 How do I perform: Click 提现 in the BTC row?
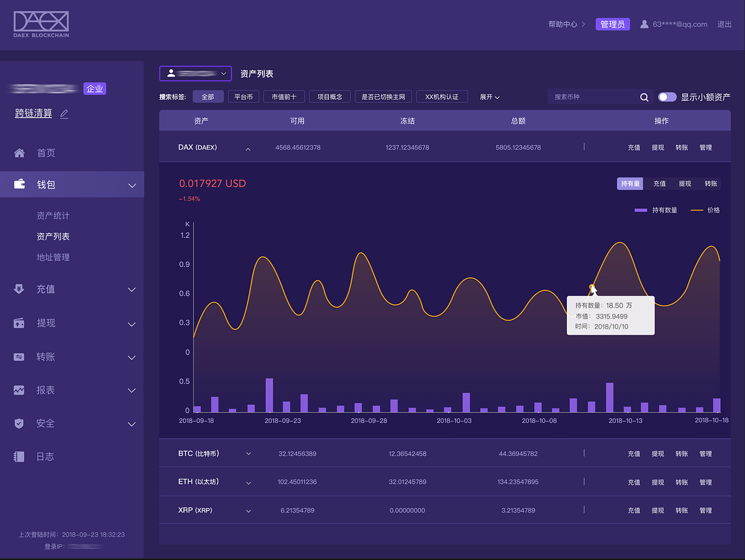[658, 454]
